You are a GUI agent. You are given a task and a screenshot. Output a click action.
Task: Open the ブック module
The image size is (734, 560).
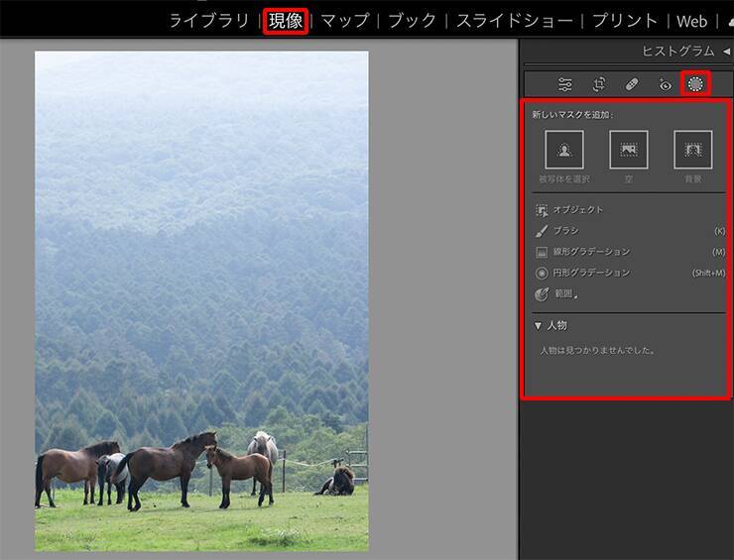click(x=412, y=21)
